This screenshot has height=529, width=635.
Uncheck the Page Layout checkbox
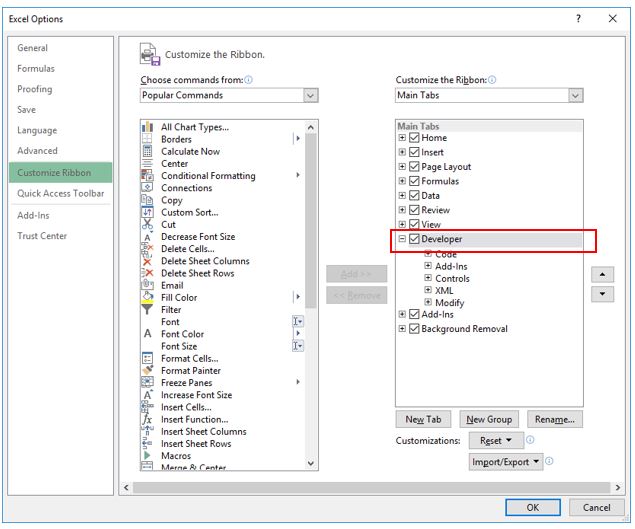414,166
